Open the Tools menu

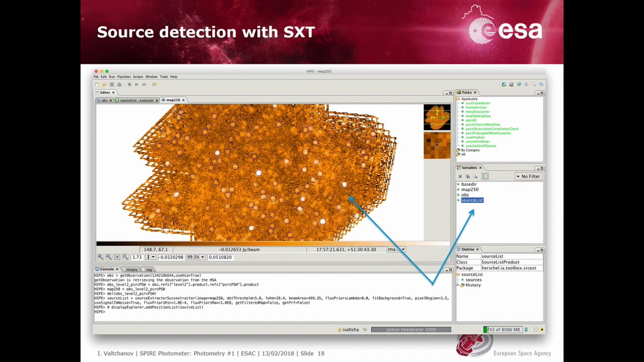(x=164, y=77)
